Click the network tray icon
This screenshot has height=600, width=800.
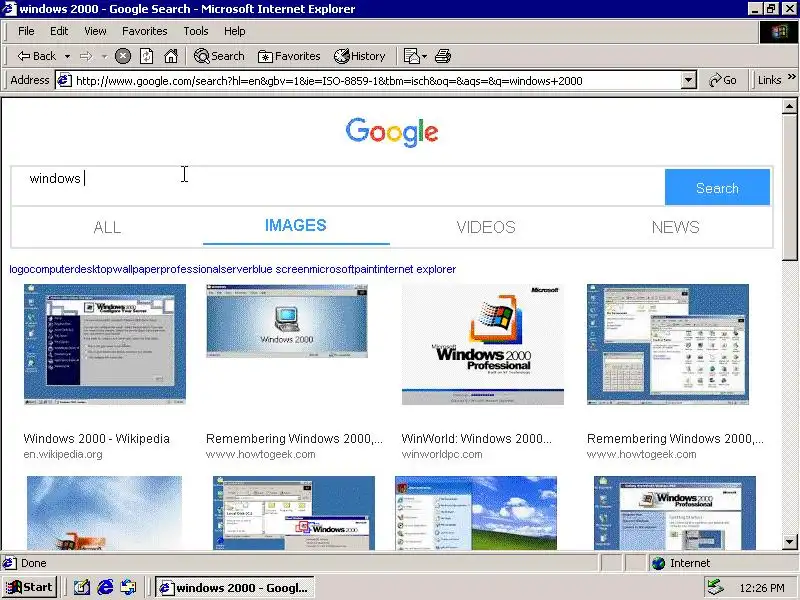click(716, 588)
